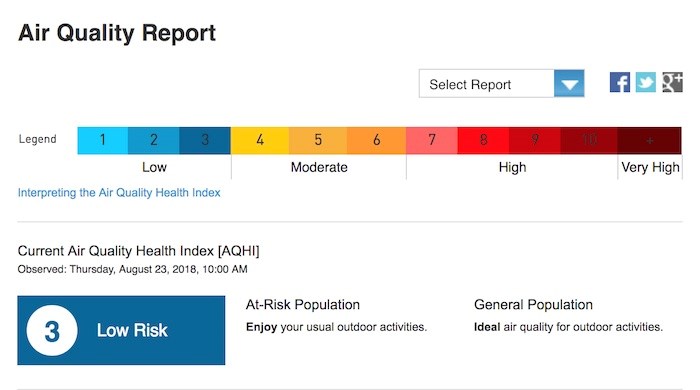Select legend swatch number 1
Screen dimensions: 700x390
pos(103,140)
